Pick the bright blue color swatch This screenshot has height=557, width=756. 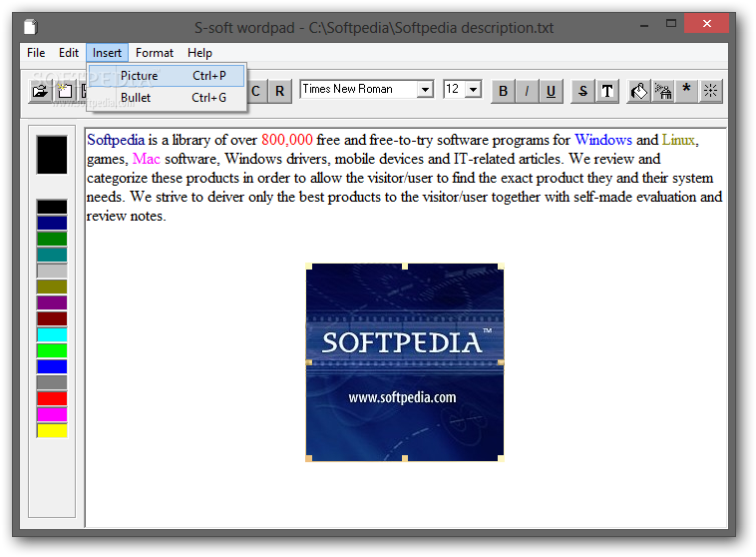52,366
